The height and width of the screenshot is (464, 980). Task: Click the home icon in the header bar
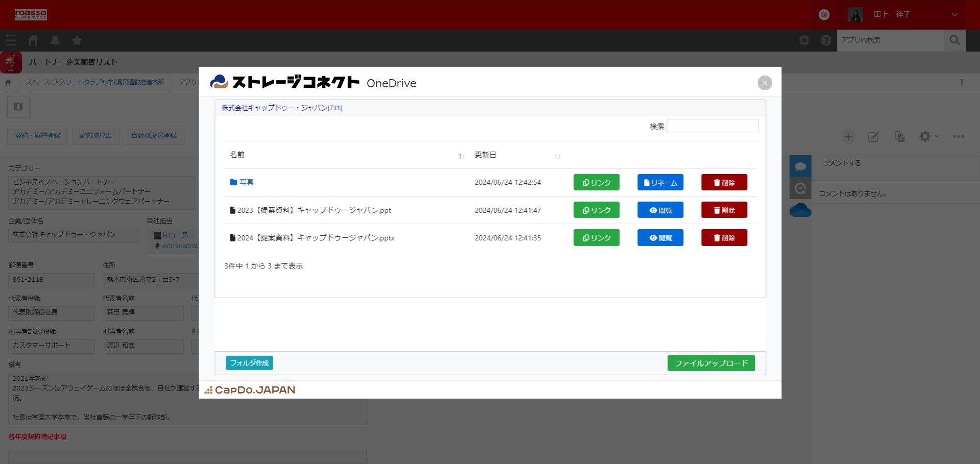[x=33, y=40]
